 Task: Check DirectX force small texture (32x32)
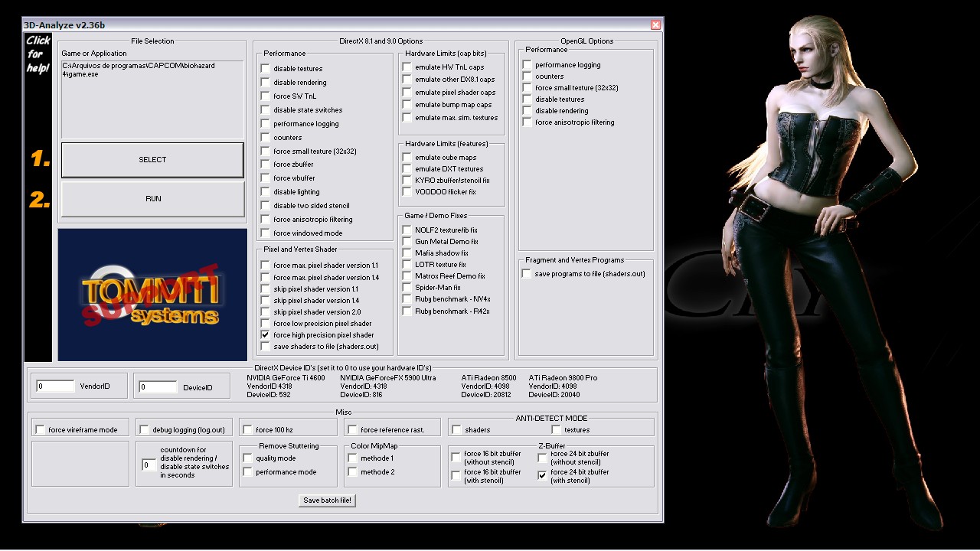pos(265,152)
